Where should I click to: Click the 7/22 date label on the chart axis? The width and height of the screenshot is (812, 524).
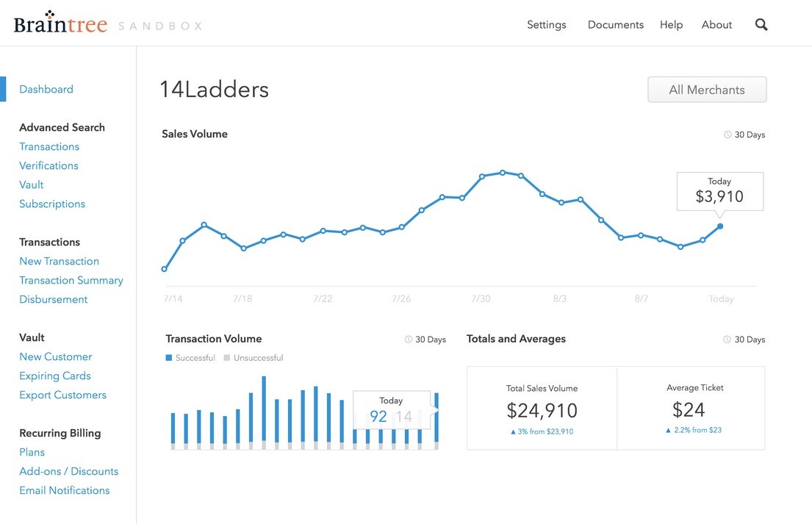pyautogui.click(x=323, y=299)
